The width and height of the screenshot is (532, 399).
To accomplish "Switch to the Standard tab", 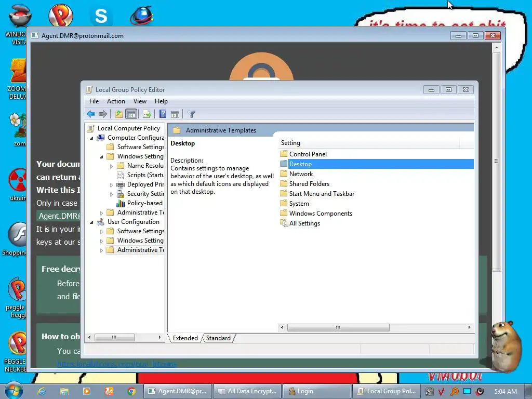I will coord(218,338).
